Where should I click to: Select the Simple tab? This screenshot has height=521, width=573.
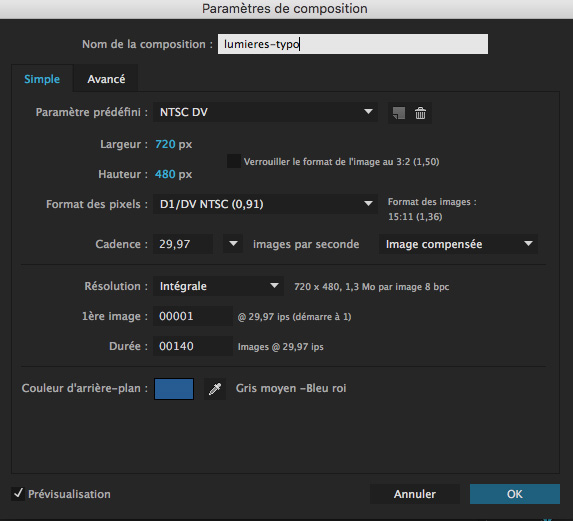pyautogui.click(x=42, y=79)
